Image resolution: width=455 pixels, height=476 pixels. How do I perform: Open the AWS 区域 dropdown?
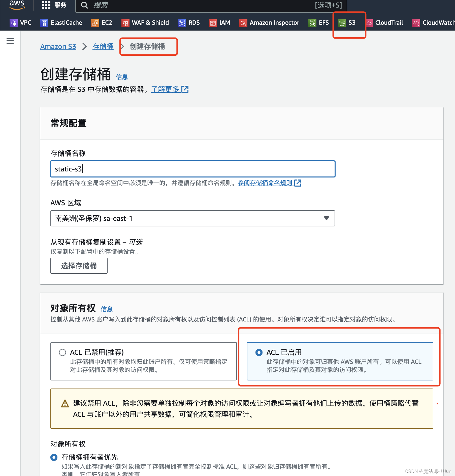(193, 218)
